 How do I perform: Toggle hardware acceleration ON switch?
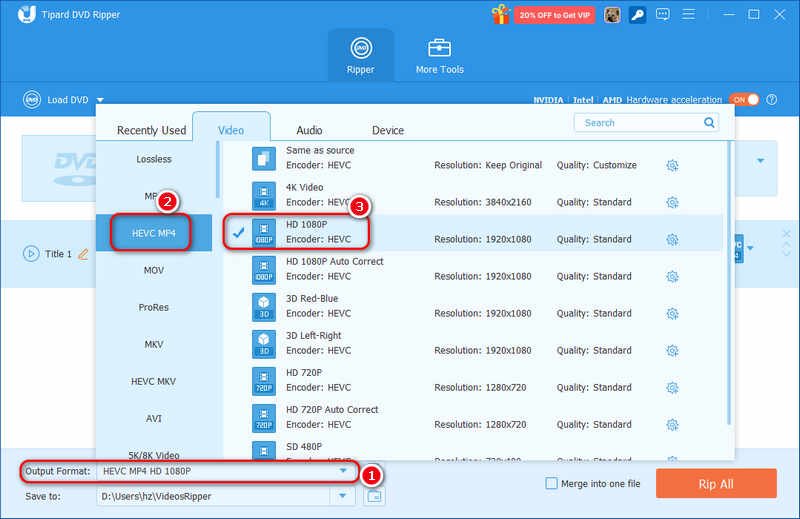[744, 100]
